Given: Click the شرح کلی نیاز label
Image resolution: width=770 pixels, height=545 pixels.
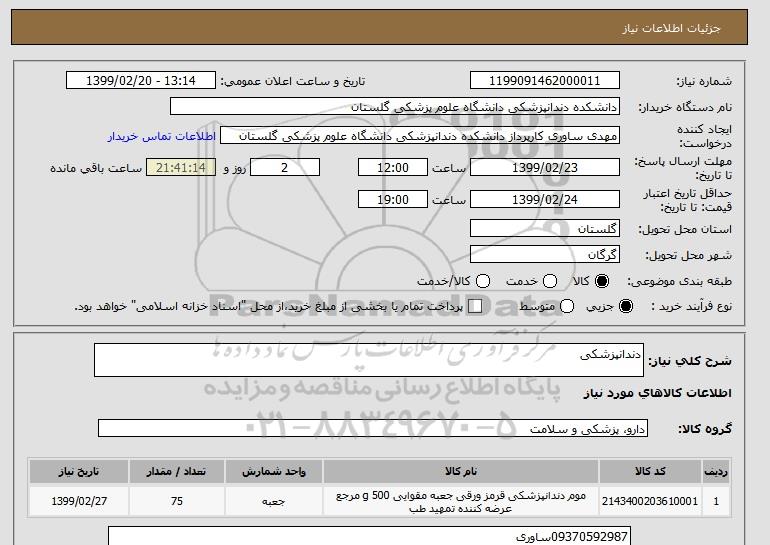Looking at the screenshot, I should (690, 361).
